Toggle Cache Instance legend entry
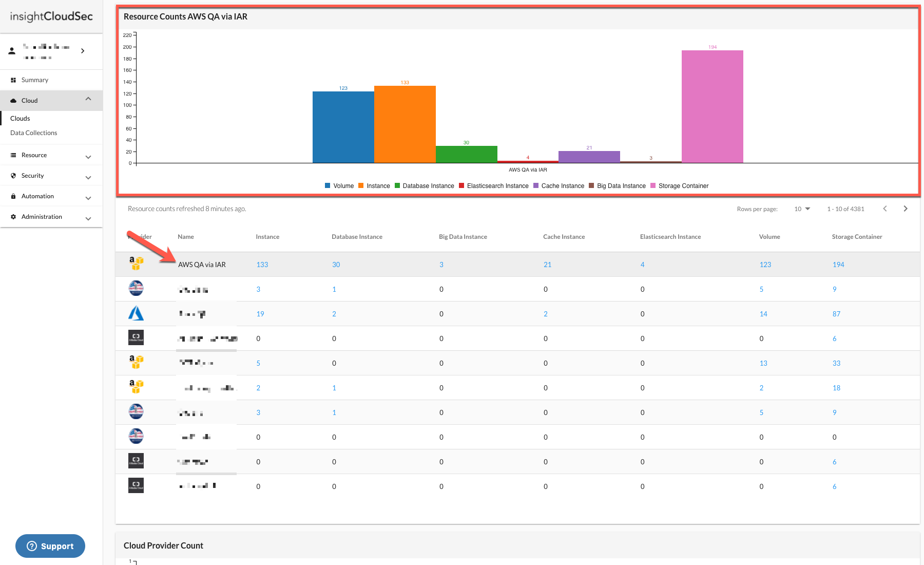The width and height of the screenshot is (924, 565). (559, 186)
